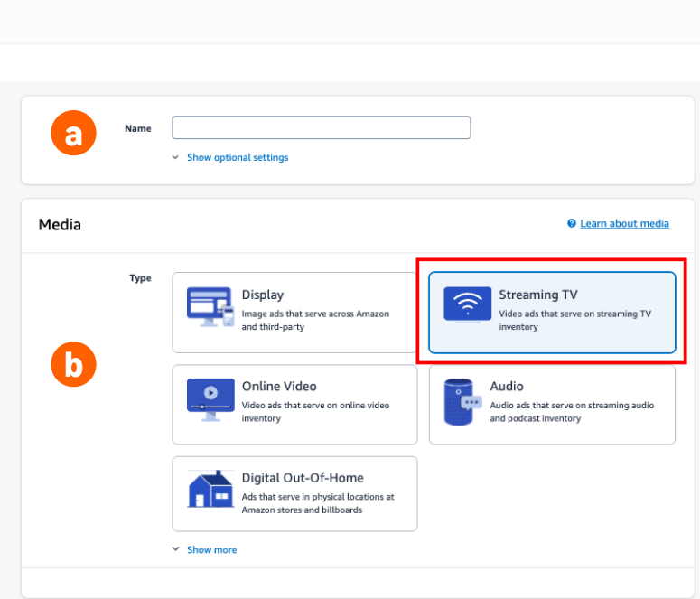This screenshot has width=700, height=599.
Task: Click the Type label
Action: tap(140, 278)
